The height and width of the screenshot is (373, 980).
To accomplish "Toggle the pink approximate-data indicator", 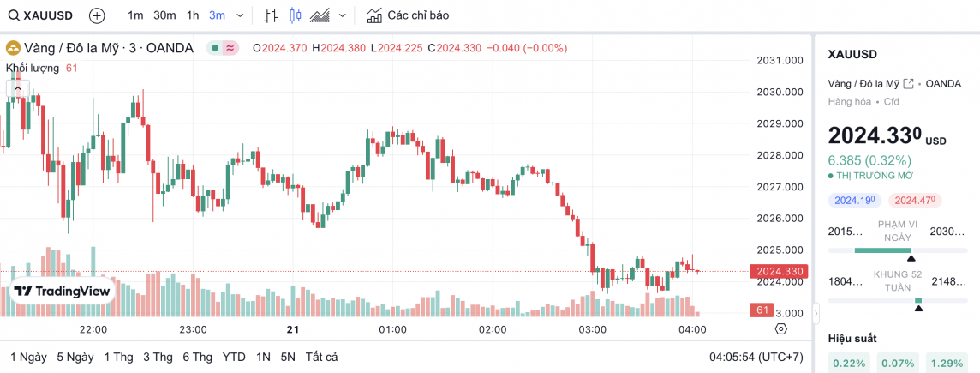I will coord(230,48).
